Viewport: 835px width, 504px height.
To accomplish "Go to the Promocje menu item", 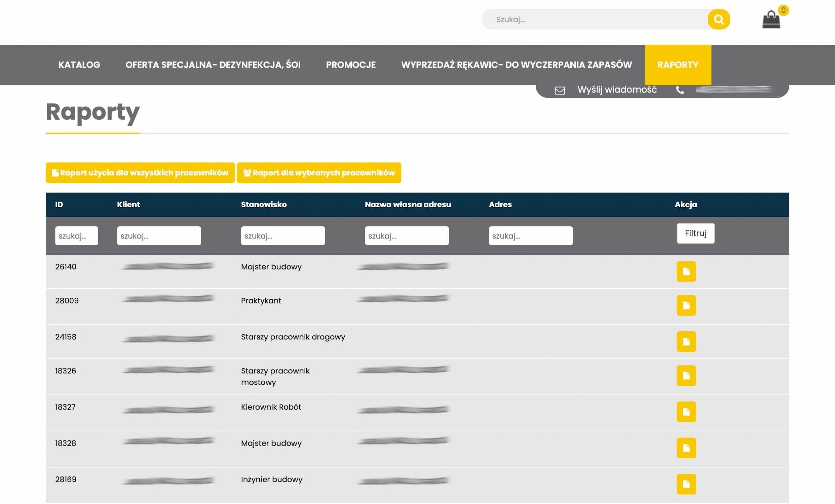I will 350,65.
